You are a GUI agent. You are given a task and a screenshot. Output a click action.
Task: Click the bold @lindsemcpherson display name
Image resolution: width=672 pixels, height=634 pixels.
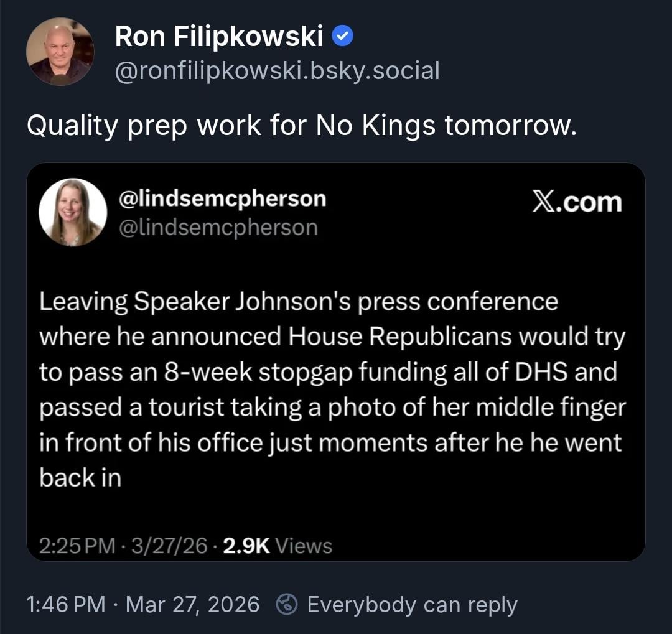point(222,198)
